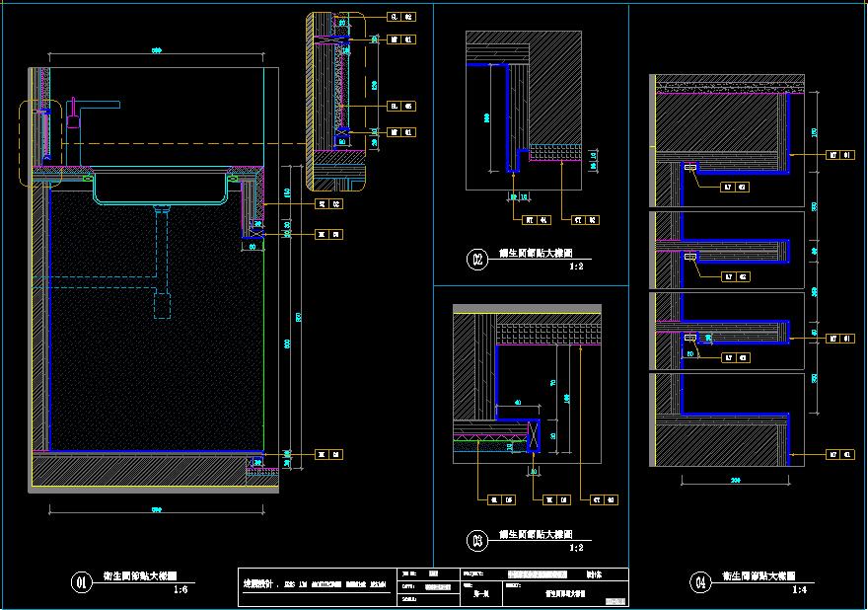868x610 pixels.
Task: Click the left material tag under detail 02
Action: point(537,220)
